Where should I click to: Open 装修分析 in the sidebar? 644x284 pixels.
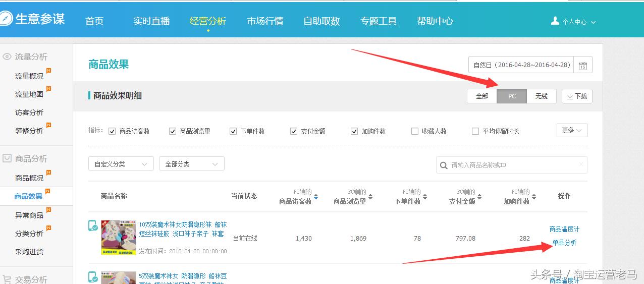click(x=29, y=131)
